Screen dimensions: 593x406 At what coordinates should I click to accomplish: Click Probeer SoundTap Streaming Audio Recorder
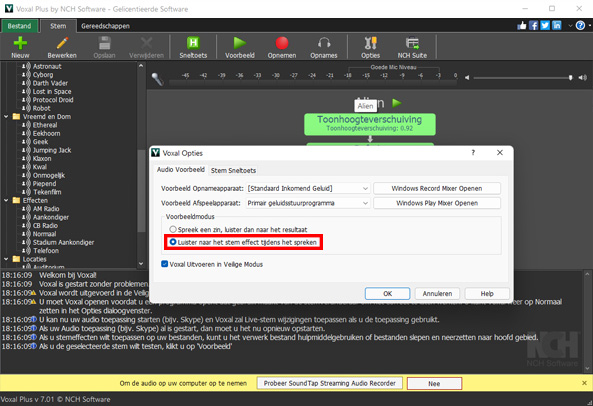(329, 383)
